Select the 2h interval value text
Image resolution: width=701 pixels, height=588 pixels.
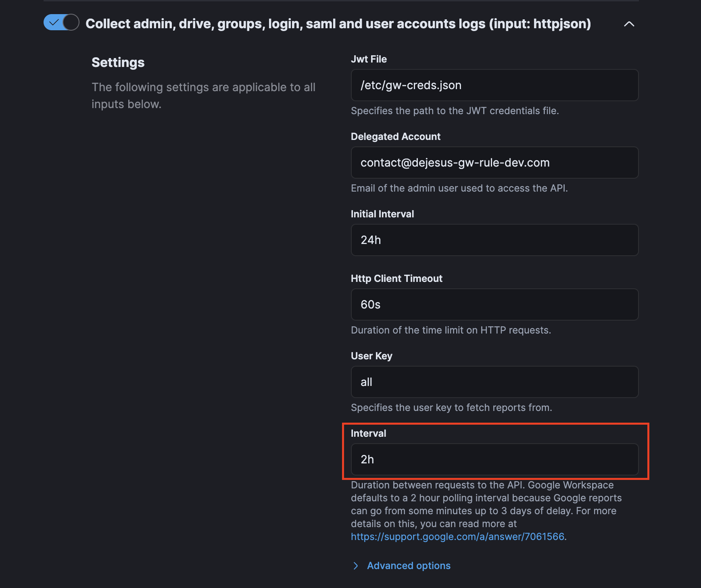[367, 459]
